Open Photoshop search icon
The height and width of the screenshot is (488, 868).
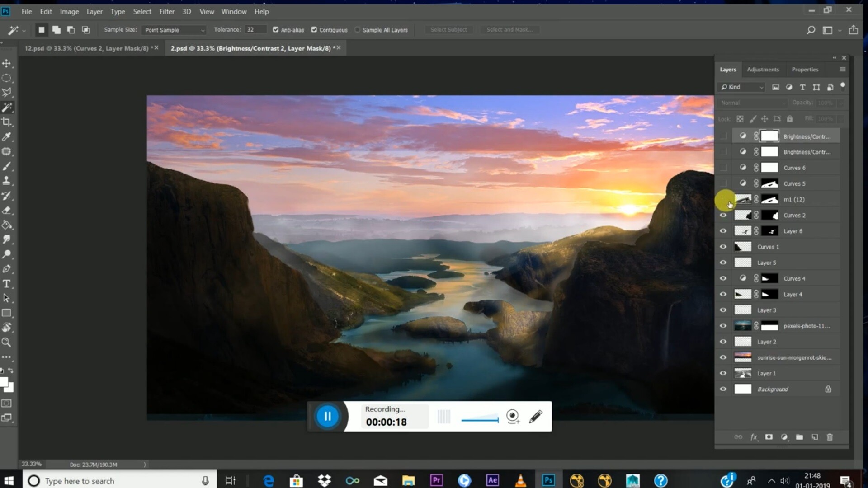click(x=811, y=30)
